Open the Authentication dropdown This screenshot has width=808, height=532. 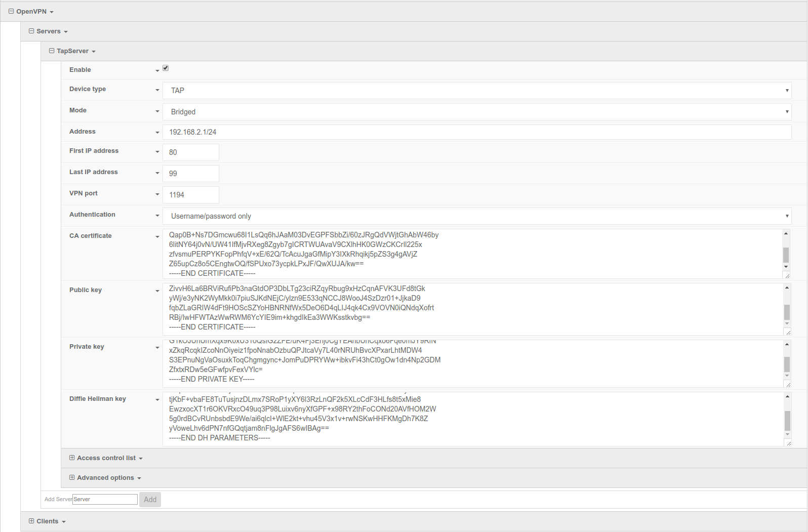[x=476, y=216]
